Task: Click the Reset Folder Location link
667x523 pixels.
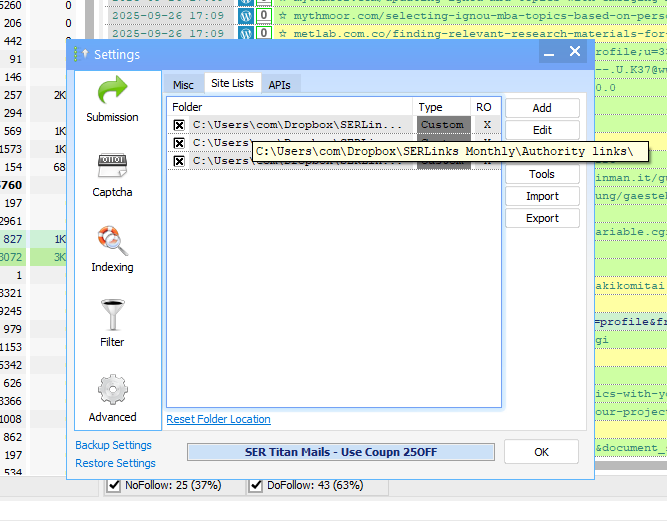Action: pos(218,419)
